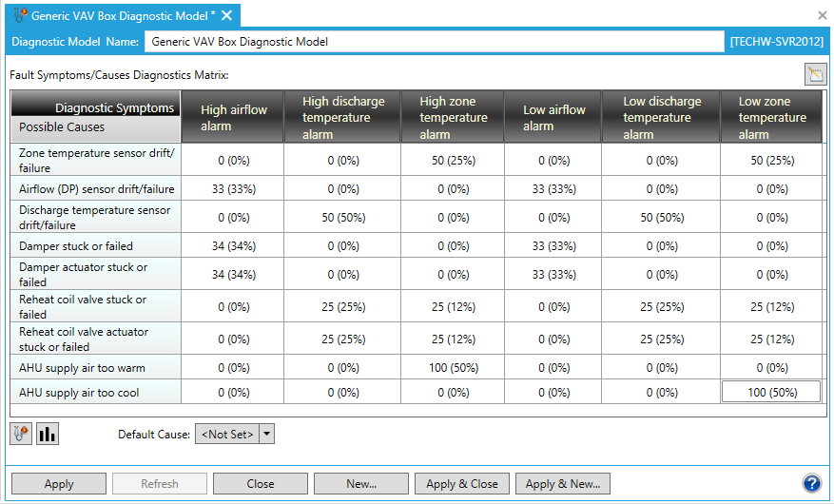The image size is (834, 504).
Task: Click the edit matrix notepad icon
Action: [x=815, y=75]
